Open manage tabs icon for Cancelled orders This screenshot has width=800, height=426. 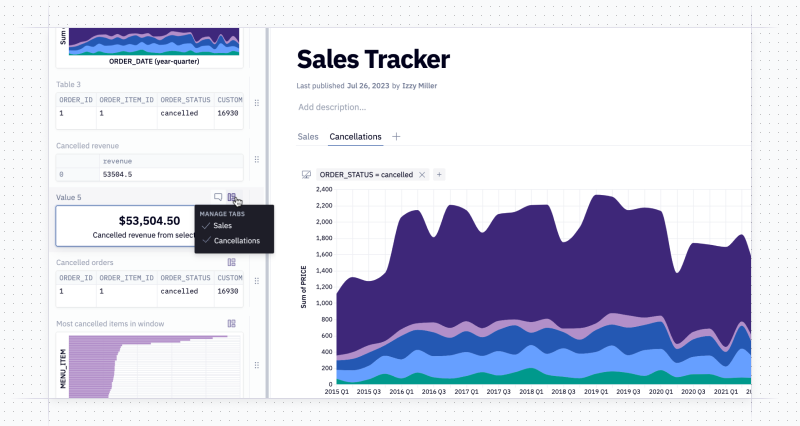[232, 262]
